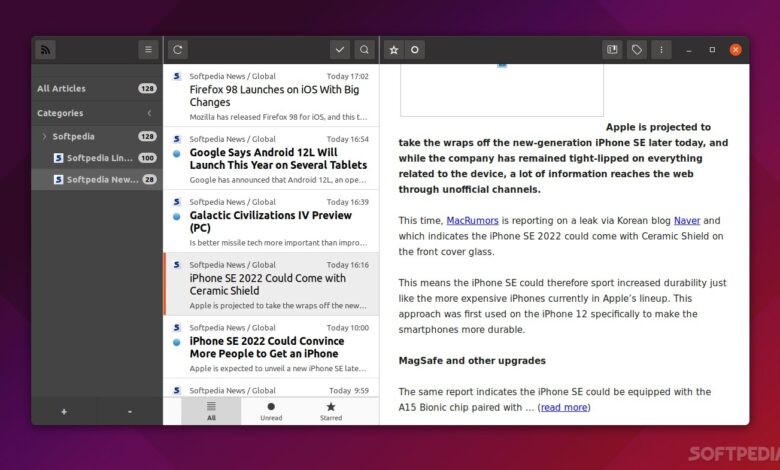Click favicon of Firefox 98 article row
This screenshot has width=780, height=470.
coord(177,76)
